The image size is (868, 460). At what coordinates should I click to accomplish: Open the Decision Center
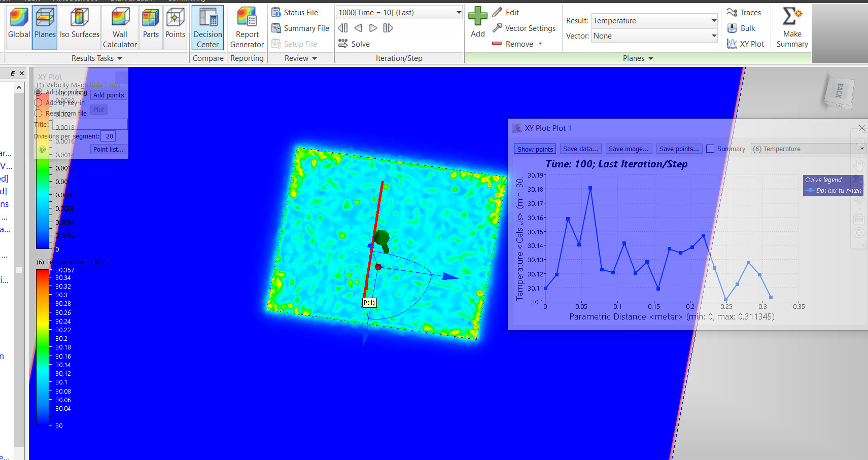point(207,28)
